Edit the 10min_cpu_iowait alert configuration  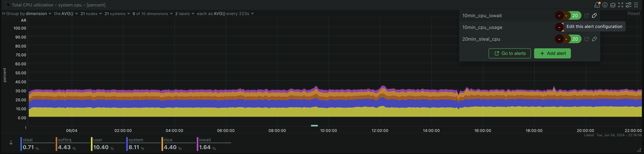[x=594, y=15]
